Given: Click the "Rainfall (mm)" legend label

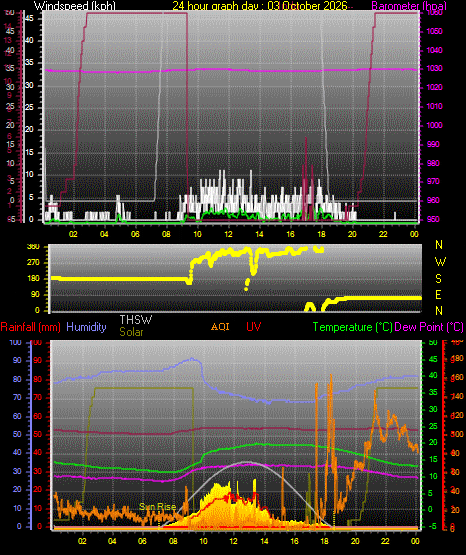Looking at the screenshot, I should pyautogui.click(x=30, y=327).
